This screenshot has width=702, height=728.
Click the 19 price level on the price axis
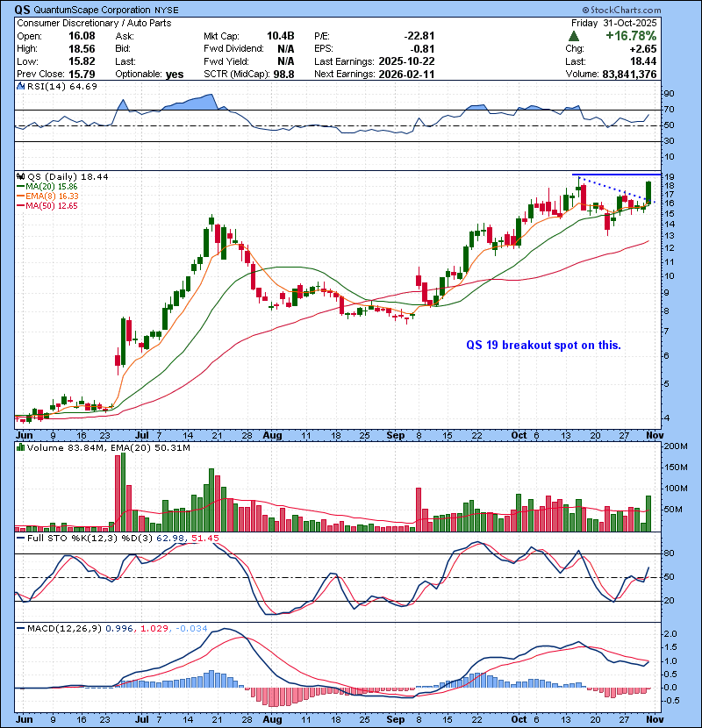[x=669, y=177]
